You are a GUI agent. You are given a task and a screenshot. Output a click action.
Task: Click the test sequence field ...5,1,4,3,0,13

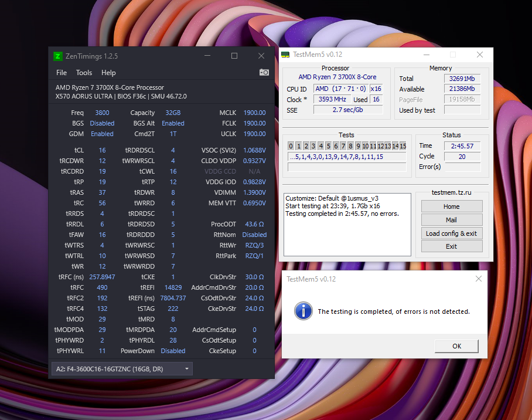[x=347, y=157]
